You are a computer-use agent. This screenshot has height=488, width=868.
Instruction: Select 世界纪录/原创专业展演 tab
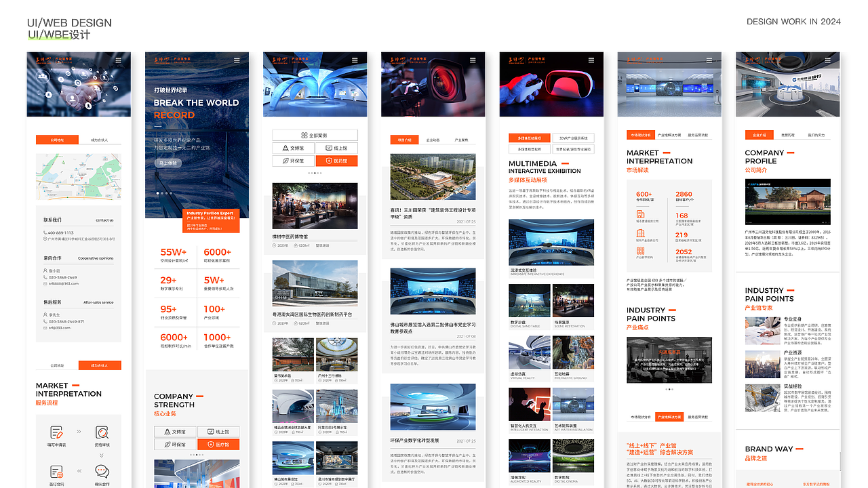(573, 149)
